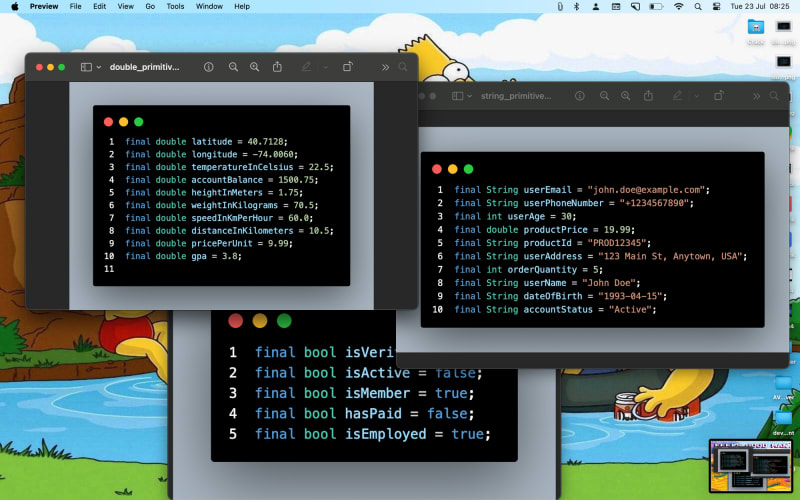Click the Markup pen in string_primitive window

(677, 96)
